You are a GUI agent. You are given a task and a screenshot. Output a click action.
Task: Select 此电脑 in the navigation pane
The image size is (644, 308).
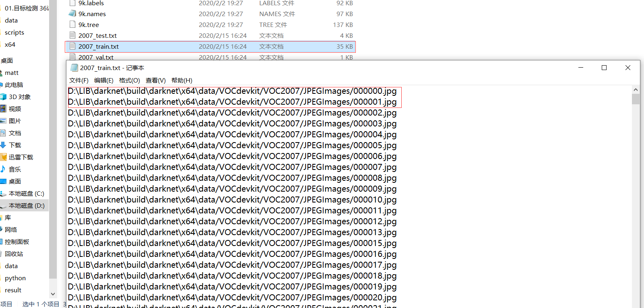(14, 85)
